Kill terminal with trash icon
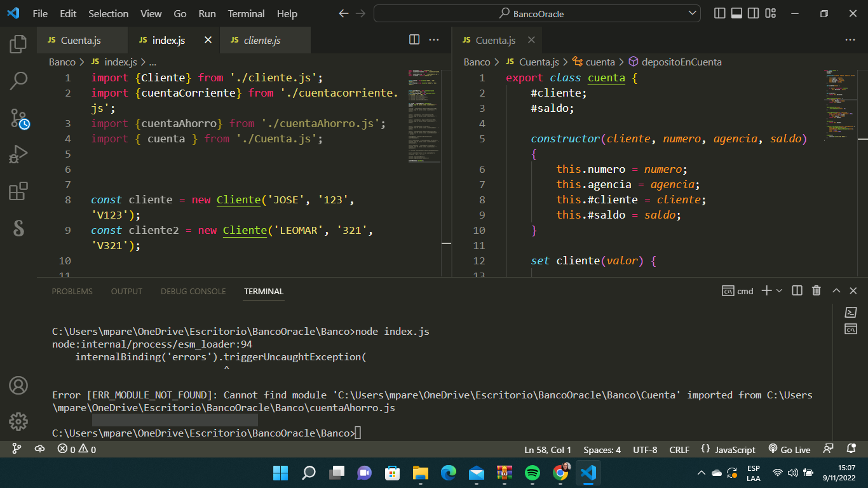This screenshot has width=868, height=488. pos(817,290)
